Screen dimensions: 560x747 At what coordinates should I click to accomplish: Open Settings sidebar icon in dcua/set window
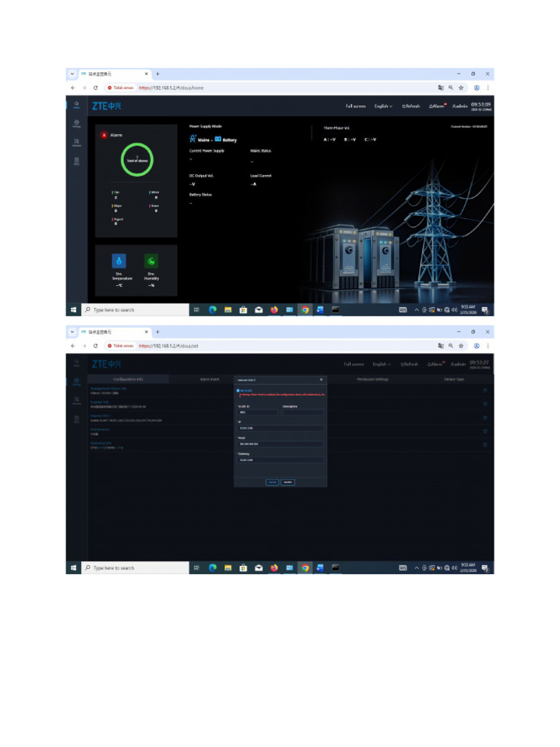(76, 382)
